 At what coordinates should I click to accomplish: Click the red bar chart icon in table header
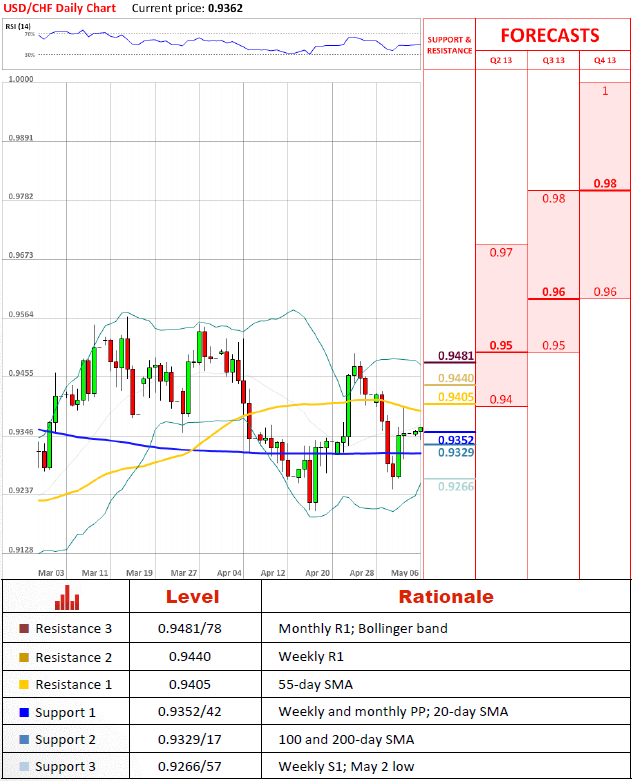pyautogui.click(x=67, y=597)
